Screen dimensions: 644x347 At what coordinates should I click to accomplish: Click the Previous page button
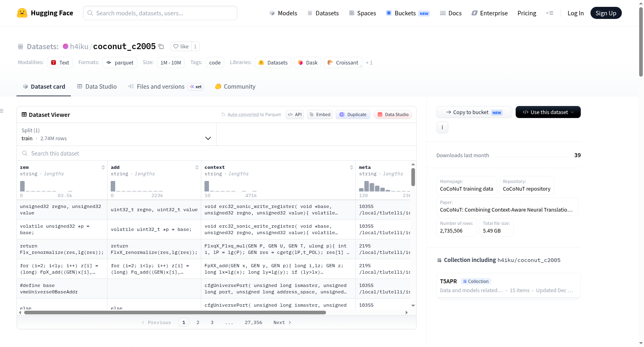pos(157,322)
